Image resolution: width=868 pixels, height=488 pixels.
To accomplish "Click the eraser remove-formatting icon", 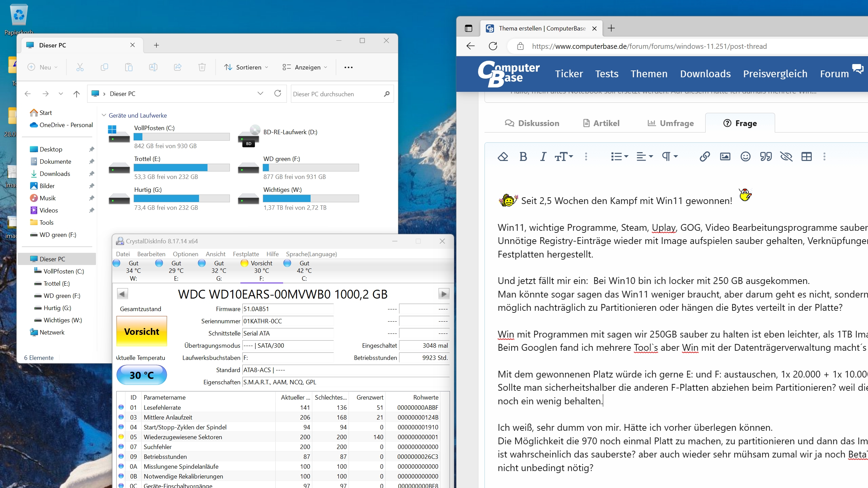I will point(503,157).
